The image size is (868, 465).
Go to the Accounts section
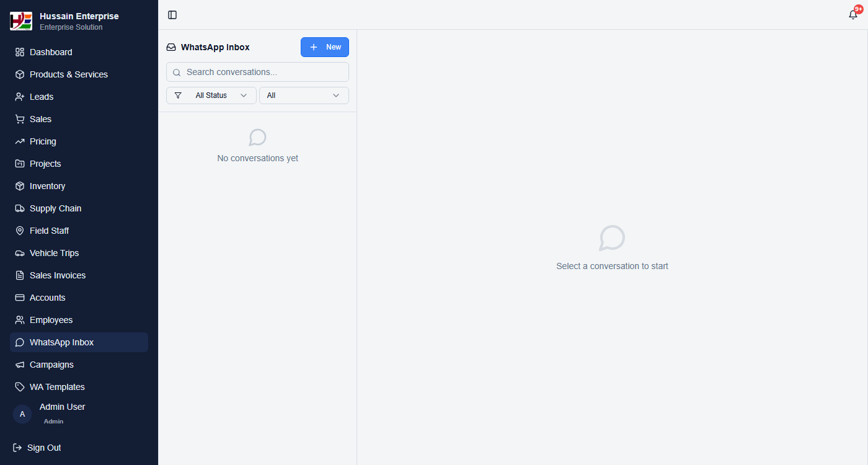[x=79, y=298]
